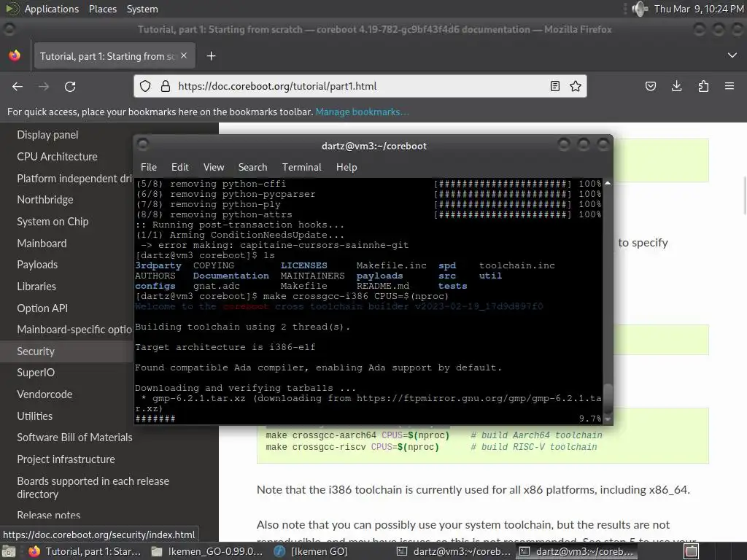Open Firefox window menu icon in title bar
Viewport: 747px width, 560px height.
click(9, 29)
